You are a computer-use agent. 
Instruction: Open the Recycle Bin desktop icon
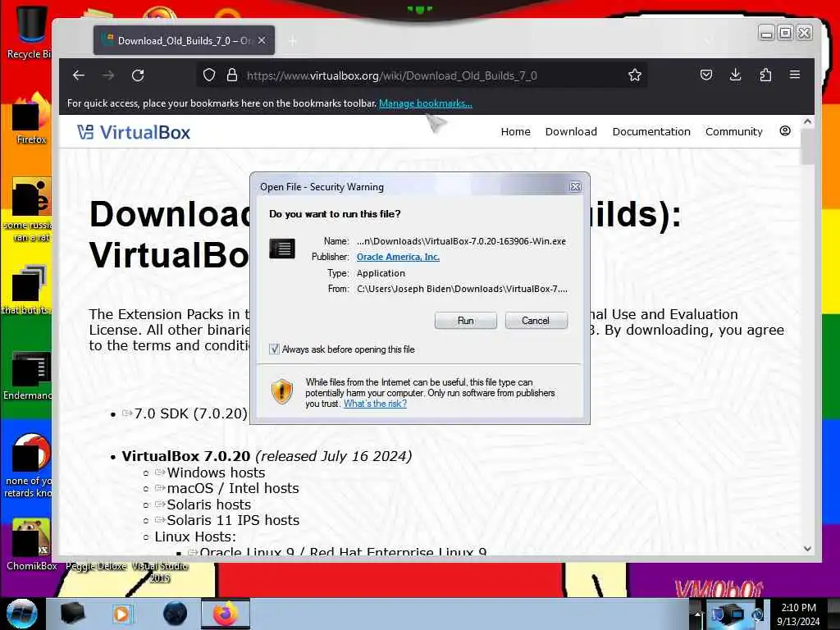[30, 32]
